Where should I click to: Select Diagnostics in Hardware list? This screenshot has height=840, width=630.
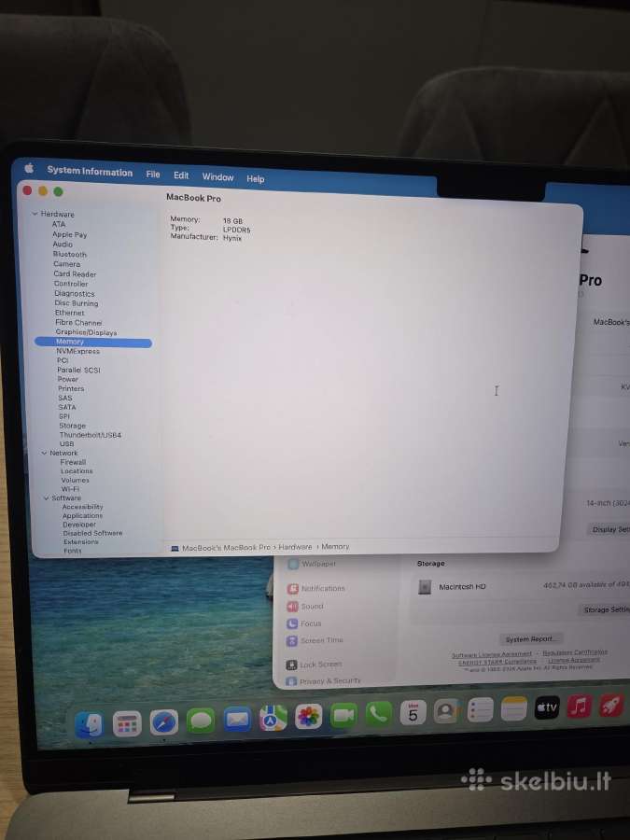click(x=75, y=294)
